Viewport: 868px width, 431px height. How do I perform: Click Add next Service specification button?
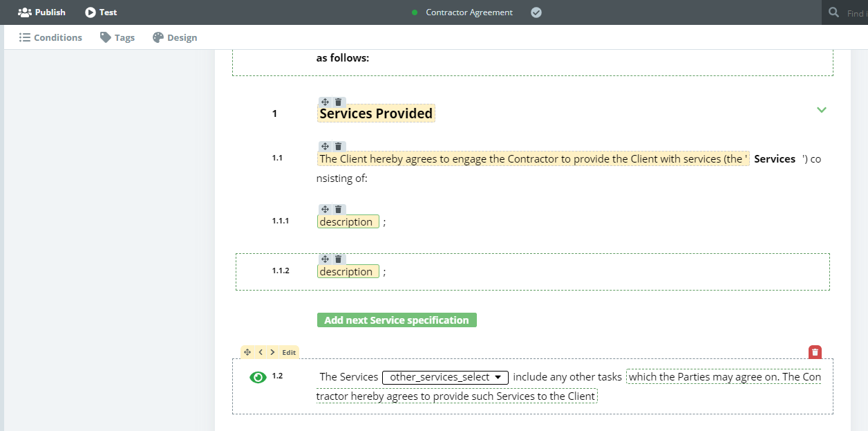click(x=397, y=320)
